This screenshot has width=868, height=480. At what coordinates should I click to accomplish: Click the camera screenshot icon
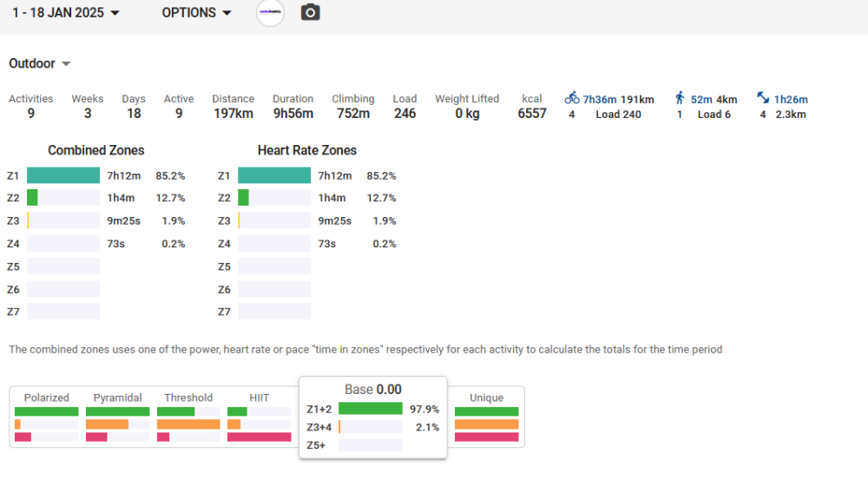(x=310, y=13)
